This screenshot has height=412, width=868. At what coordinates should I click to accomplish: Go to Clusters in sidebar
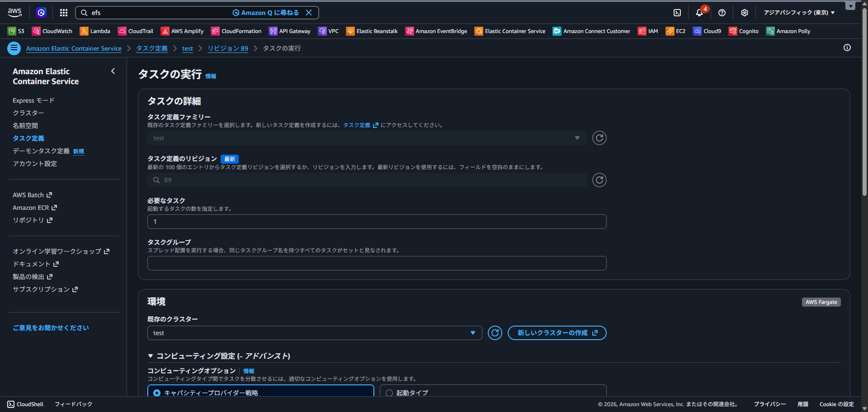[x=28, y=113]
